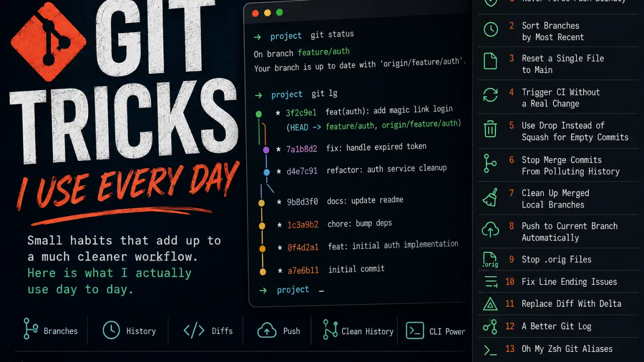This screenshot has height=362, width=644.
Task: Click the terminal icon next to CLI Power
Action: coord(415,330)
